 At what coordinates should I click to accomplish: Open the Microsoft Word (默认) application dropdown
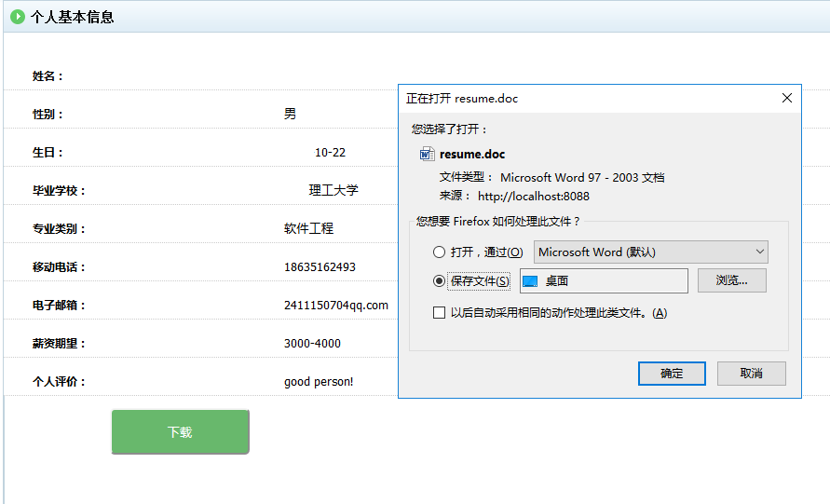[651, 252]
